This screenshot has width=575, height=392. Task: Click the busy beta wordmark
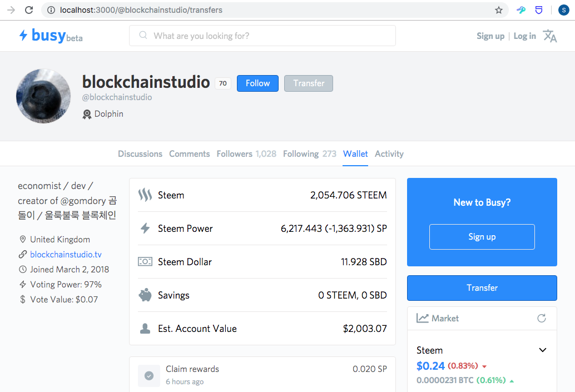pyautogui.click(x=57, y=36)
